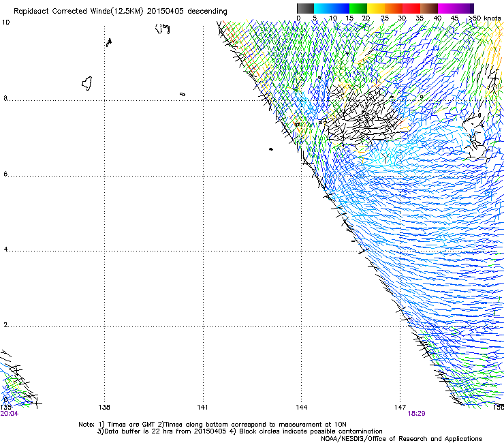The height and width of the screenshot is (443, 504).
Task: Click the '30' legend scale label
Action: click(402, 18)
